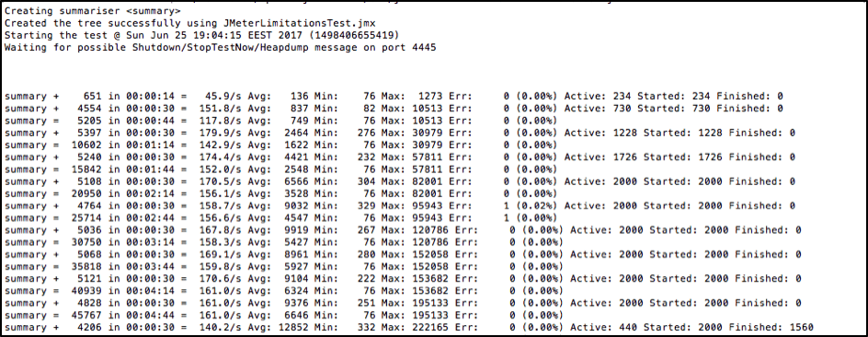868x337 pixels.
Task: Click the Max value 57811 in the 5240 row
Action: 427,157
